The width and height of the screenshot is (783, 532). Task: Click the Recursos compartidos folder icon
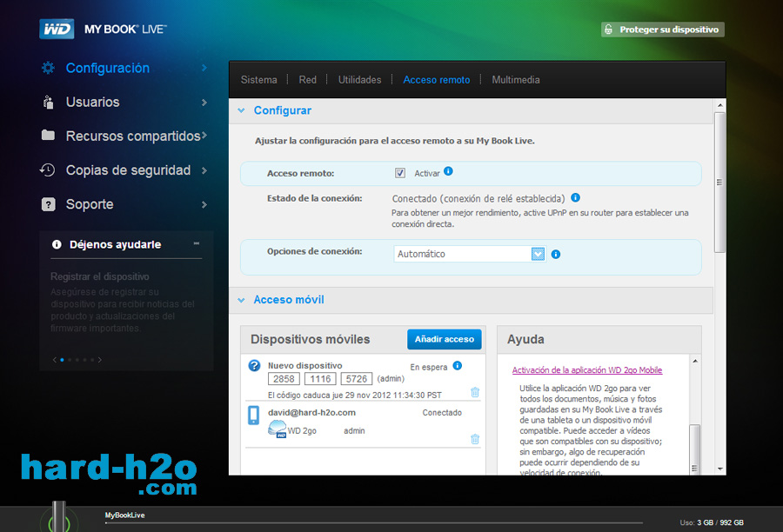tap(48, 136)
